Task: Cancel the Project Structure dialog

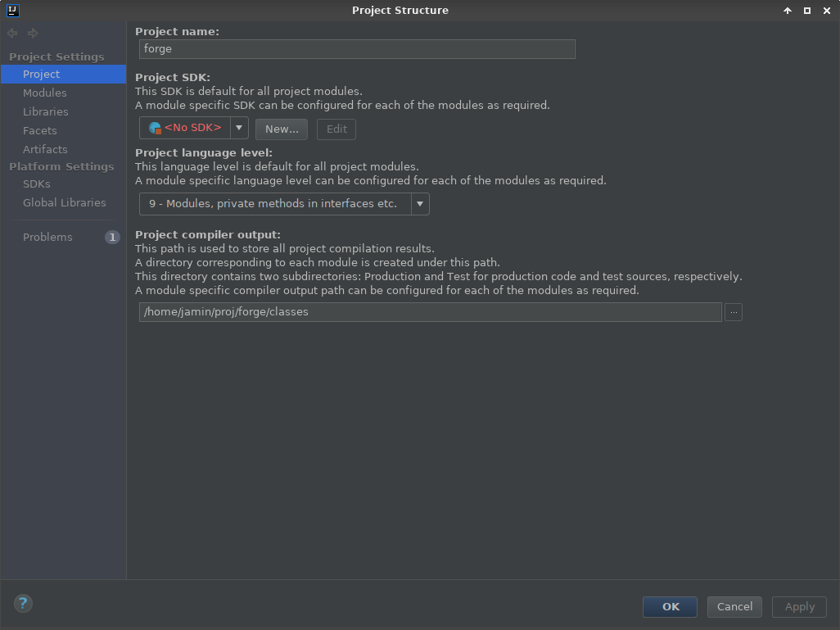Action: tap(734, 606)
